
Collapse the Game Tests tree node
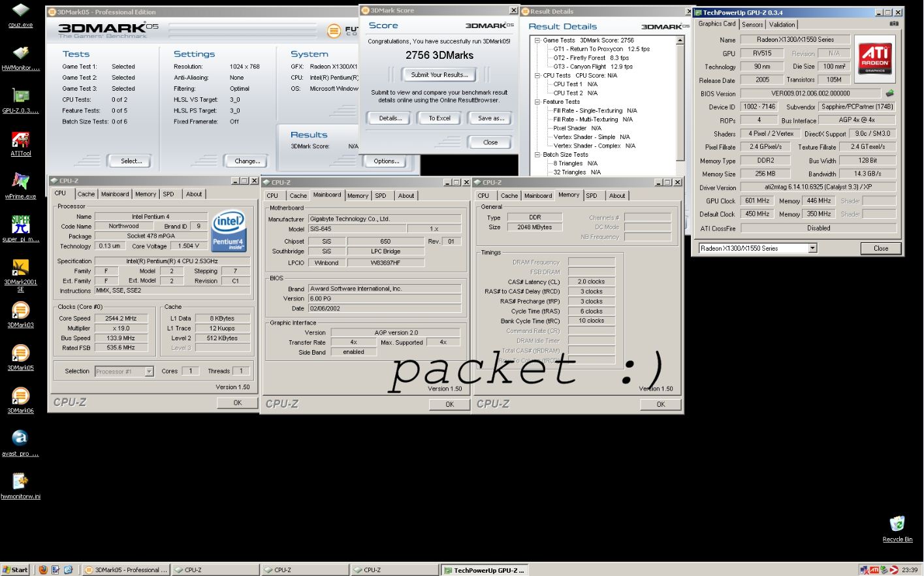[x=537, y=40]
